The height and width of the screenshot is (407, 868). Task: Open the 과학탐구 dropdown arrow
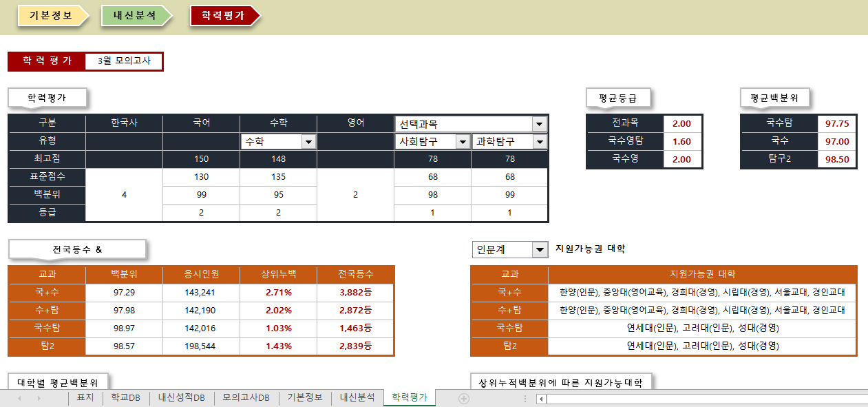[540, 142]
